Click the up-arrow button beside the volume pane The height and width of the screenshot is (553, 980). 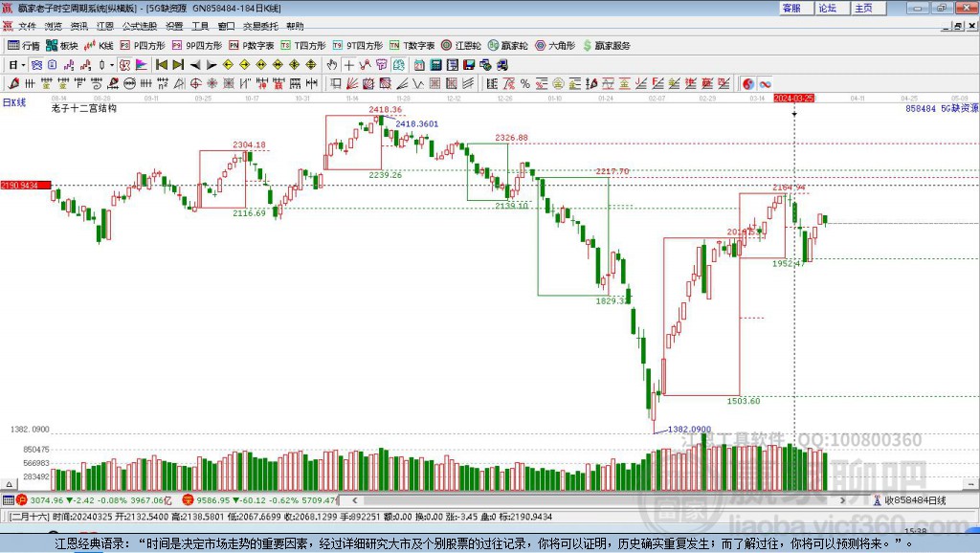(9, 484)
